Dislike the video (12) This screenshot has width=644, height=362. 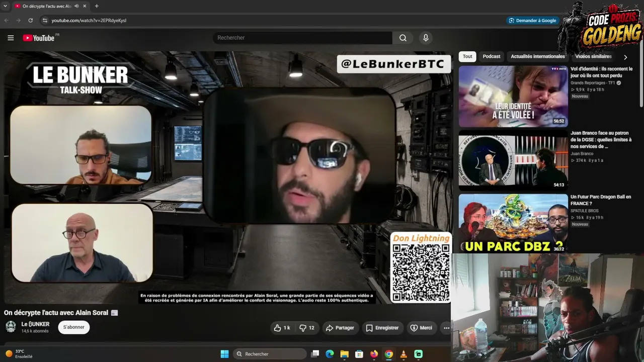(x=306, y=328)
